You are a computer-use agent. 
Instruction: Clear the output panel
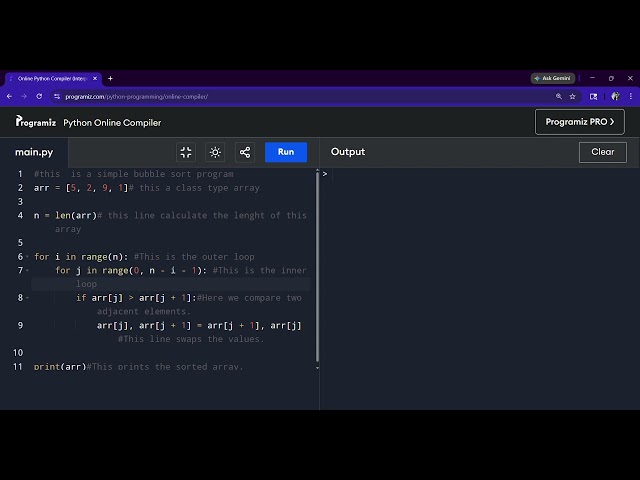point(602,152)
